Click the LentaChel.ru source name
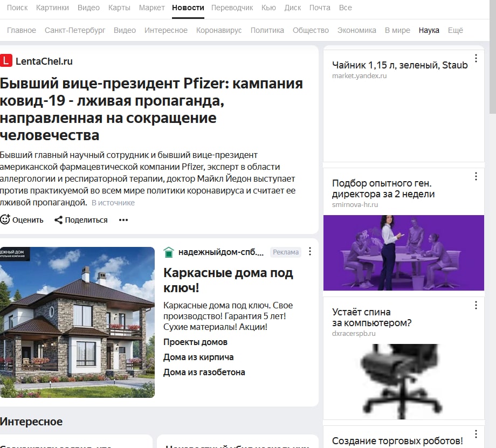The image size is (496, 448). (x=44, y=61)
